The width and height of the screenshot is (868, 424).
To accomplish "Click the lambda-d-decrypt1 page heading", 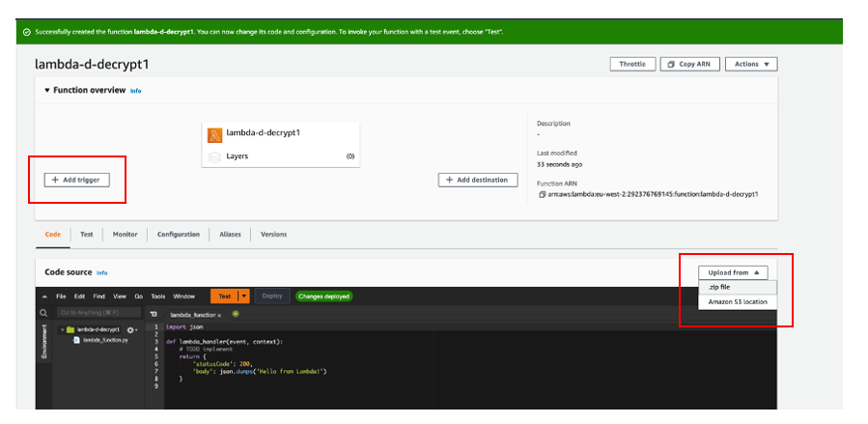I will (92, 64).
